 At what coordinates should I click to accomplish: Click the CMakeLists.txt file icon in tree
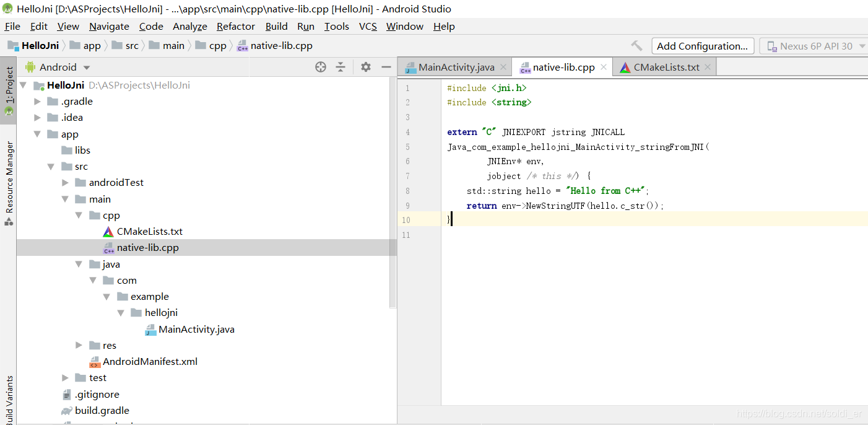[108, 232]
